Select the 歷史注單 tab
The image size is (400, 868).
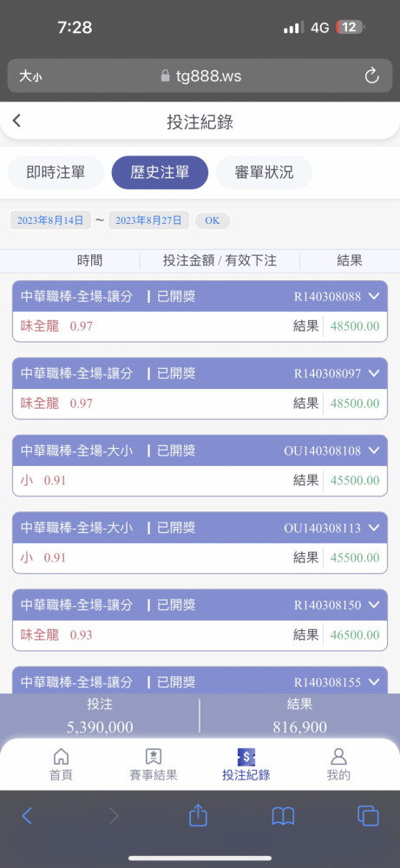(x=160, y=173)
